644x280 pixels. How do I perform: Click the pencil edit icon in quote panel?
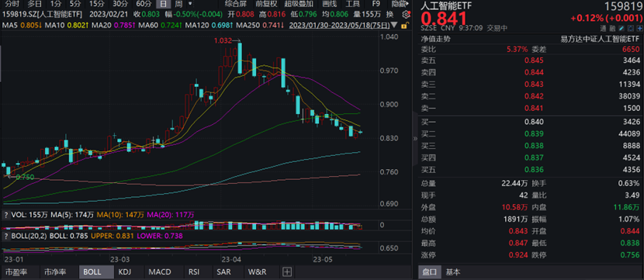tap(621, 29)
